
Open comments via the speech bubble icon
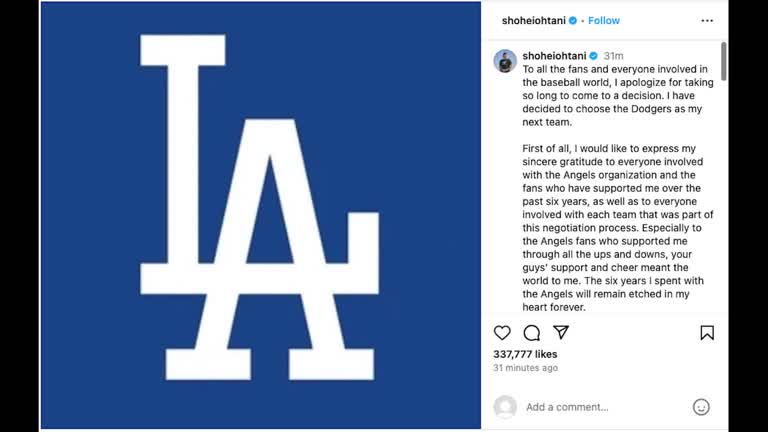click(x=532, y=333)
